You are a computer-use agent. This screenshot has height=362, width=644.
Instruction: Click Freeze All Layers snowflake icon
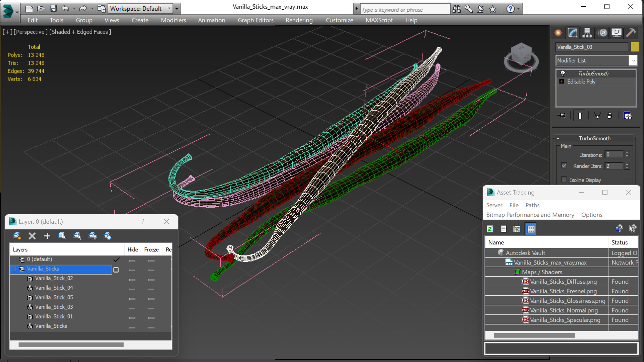click(108, 236)
